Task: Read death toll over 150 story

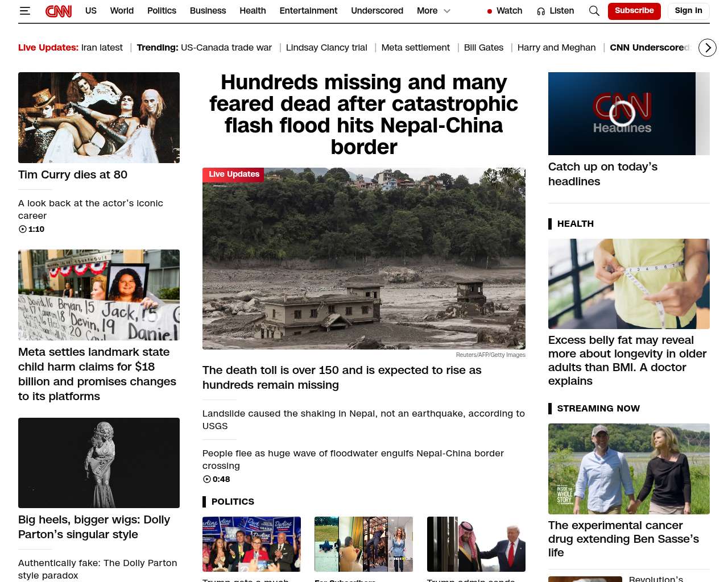Action: tap(342, 377)
